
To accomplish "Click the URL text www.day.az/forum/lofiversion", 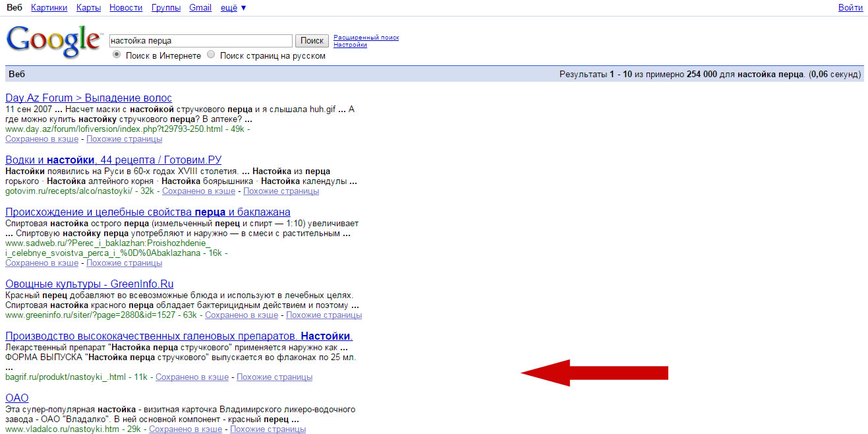I will click(x=114, y=129).
